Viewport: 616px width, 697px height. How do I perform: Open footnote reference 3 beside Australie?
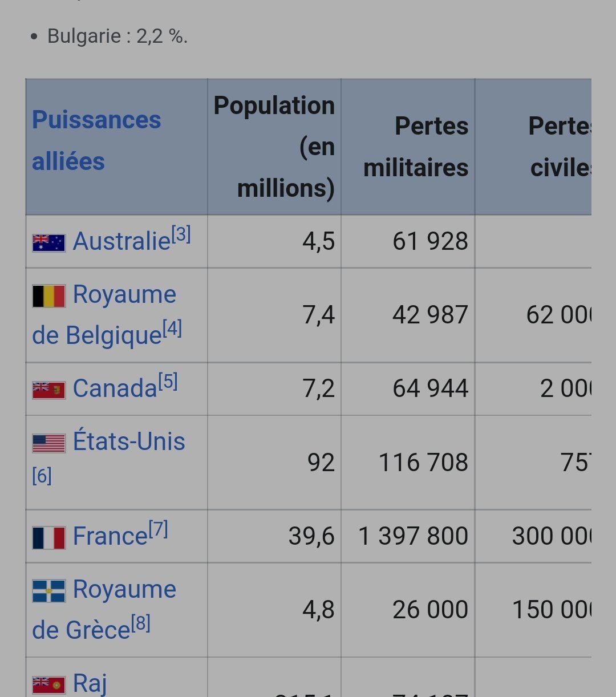coord(181,234)
